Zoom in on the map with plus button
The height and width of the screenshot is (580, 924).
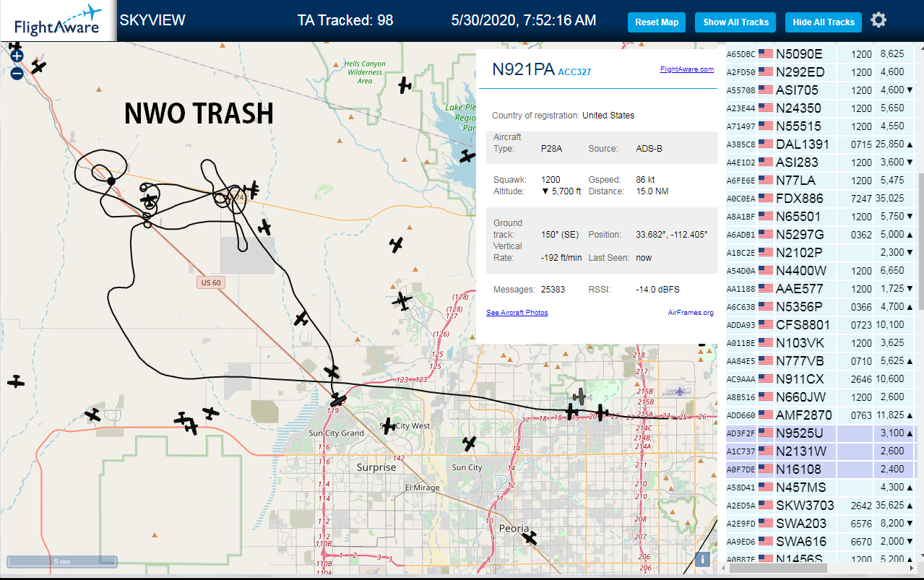point(17,56)
